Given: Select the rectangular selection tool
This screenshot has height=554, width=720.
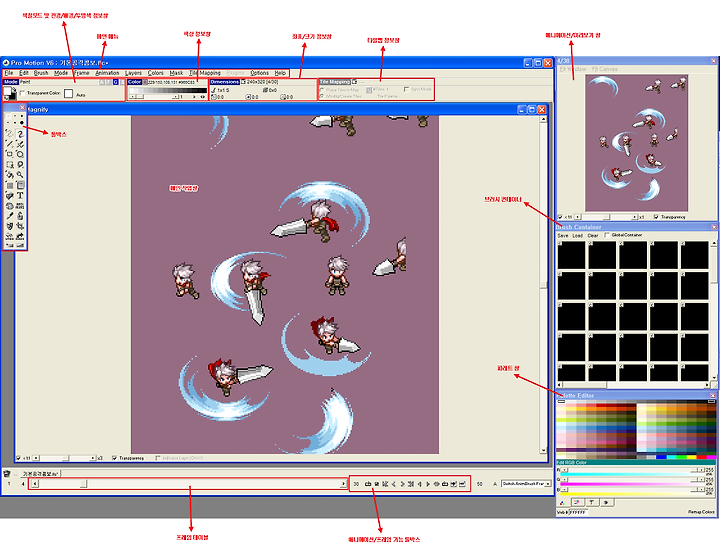Looking at the screenshot, I should (9, 164).
